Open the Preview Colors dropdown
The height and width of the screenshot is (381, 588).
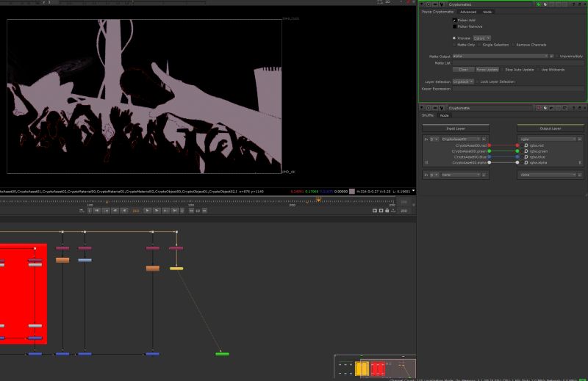pyautogui.click(x=481, y=38)
